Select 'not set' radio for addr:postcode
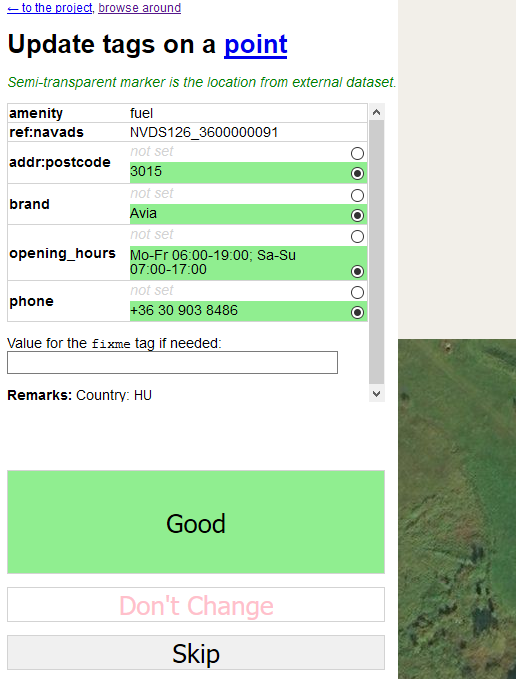This screenshot has width=516, height=679. (357, 153)
